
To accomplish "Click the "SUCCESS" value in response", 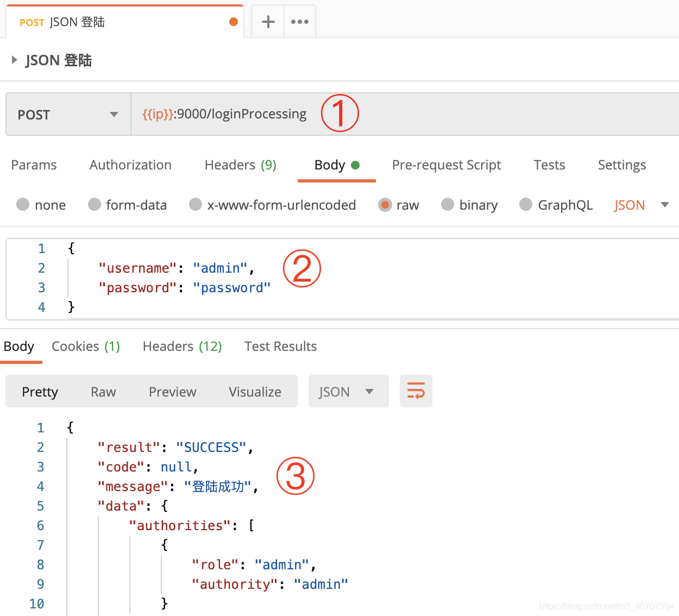I will click(211, 448).
